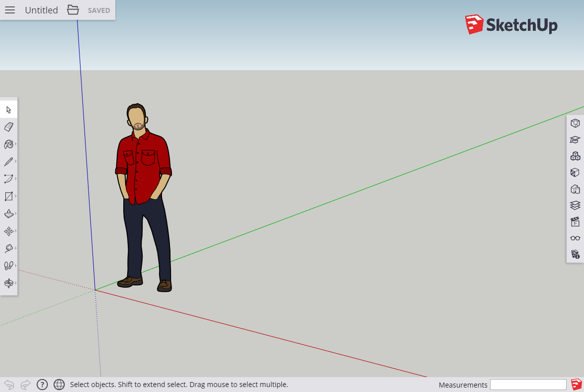584x392 pixels.
Task: Show the Components panel
Action: [x=575, y=156]
